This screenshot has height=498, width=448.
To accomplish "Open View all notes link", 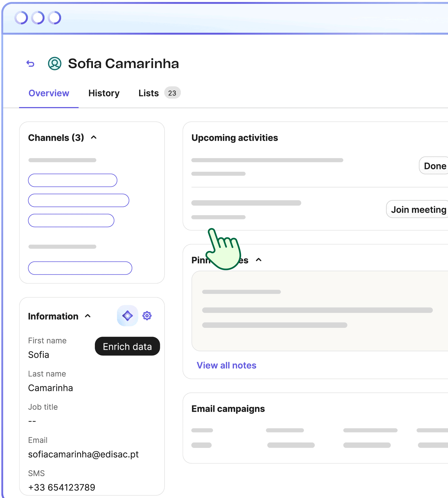I will click(x=226, y=365).
